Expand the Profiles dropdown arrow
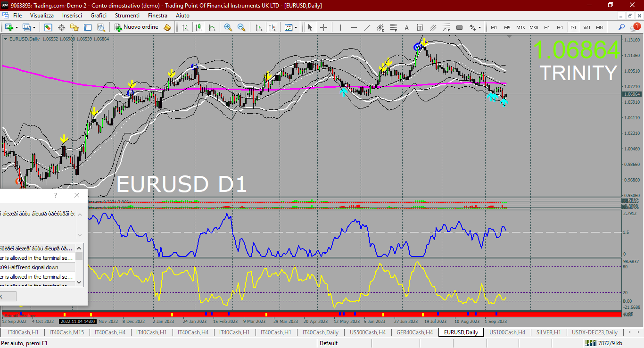644x348 pixels. pyautogui.click(x=34, y=27)
